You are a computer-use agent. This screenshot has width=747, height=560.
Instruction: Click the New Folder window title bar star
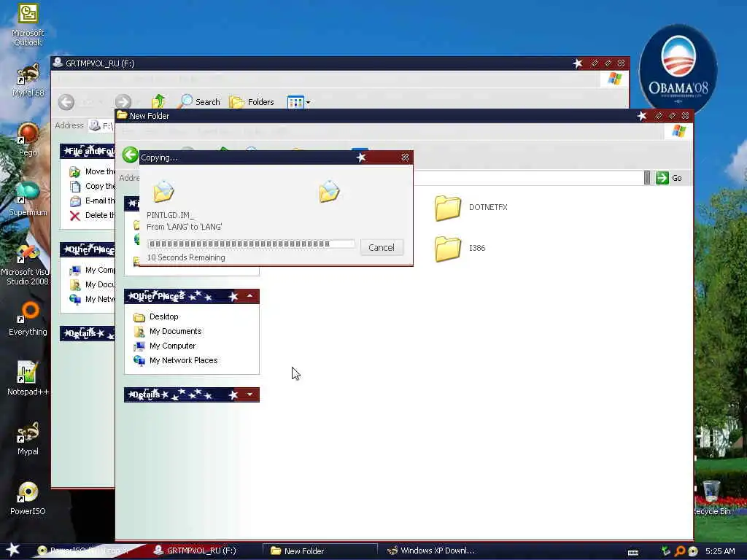click(642, 116)
